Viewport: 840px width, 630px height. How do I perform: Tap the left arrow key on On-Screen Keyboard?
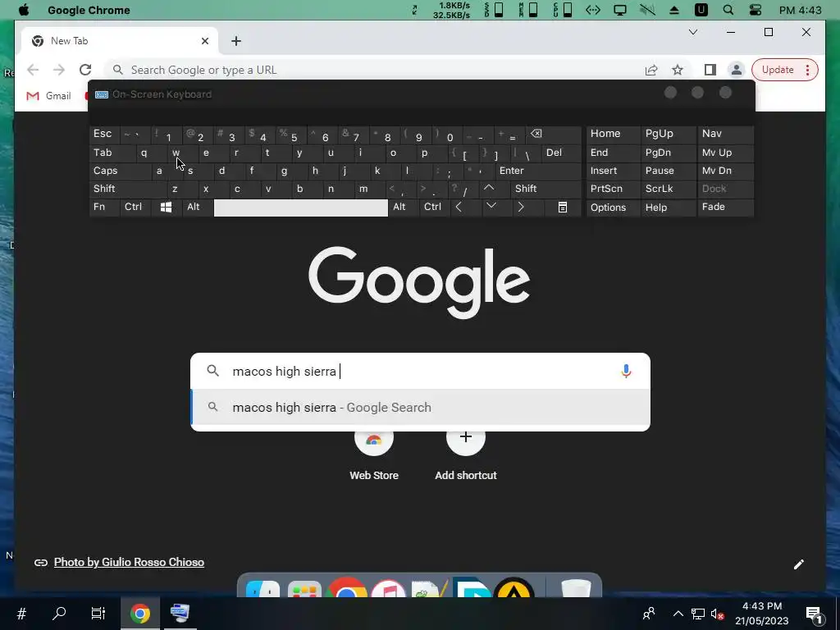coord(459,207)
